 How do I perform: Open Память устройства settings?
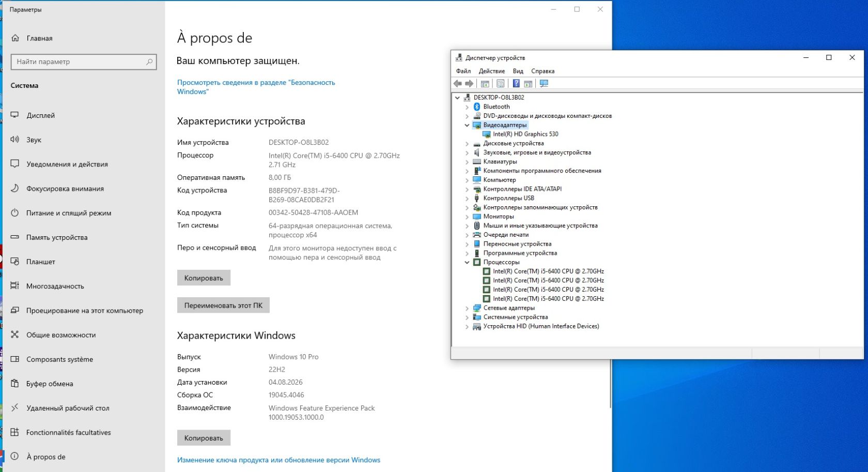(57, 237)
